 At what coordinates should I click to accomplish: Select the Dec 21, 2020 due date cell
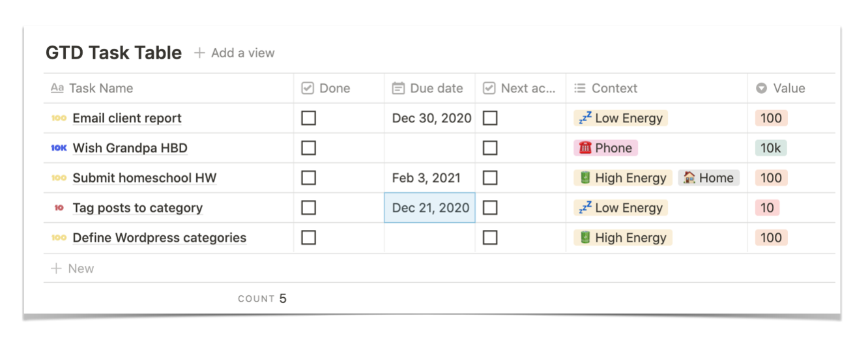pos(430,208)
